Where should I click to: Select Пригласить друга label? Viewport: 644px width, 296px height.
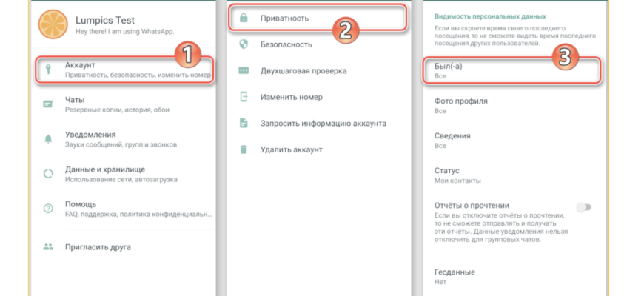[x=98, y=247]
